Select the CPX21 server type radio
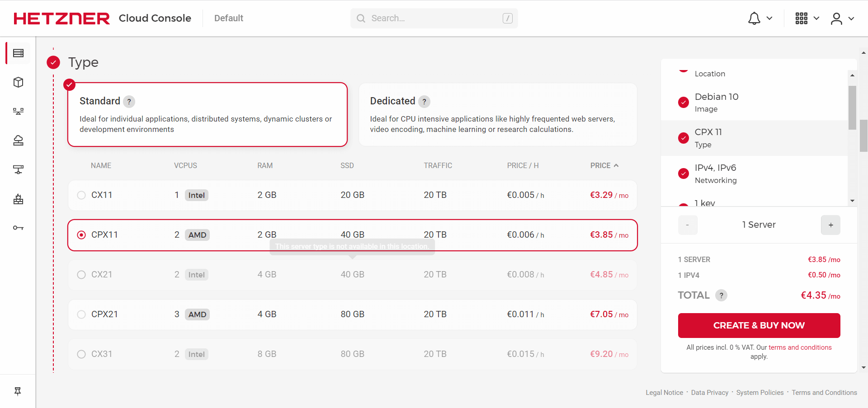The width and height of the screenshot is (868, 408). click(81, 314)
